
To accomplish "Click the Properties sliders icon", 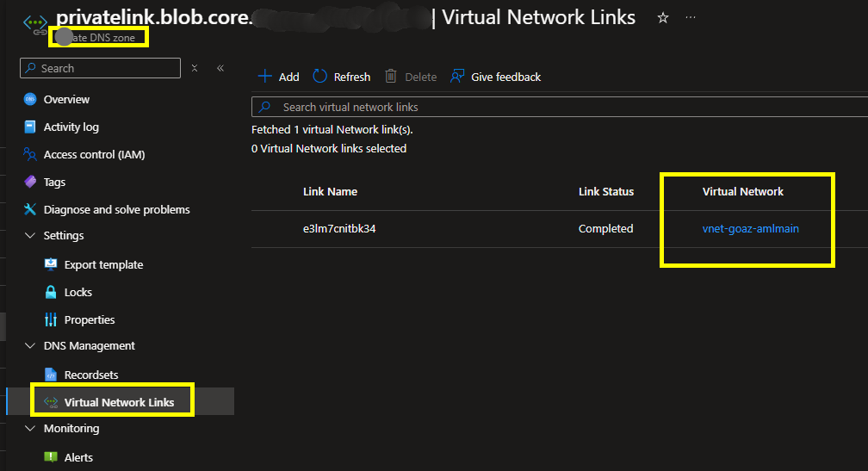I will [50, 319].
